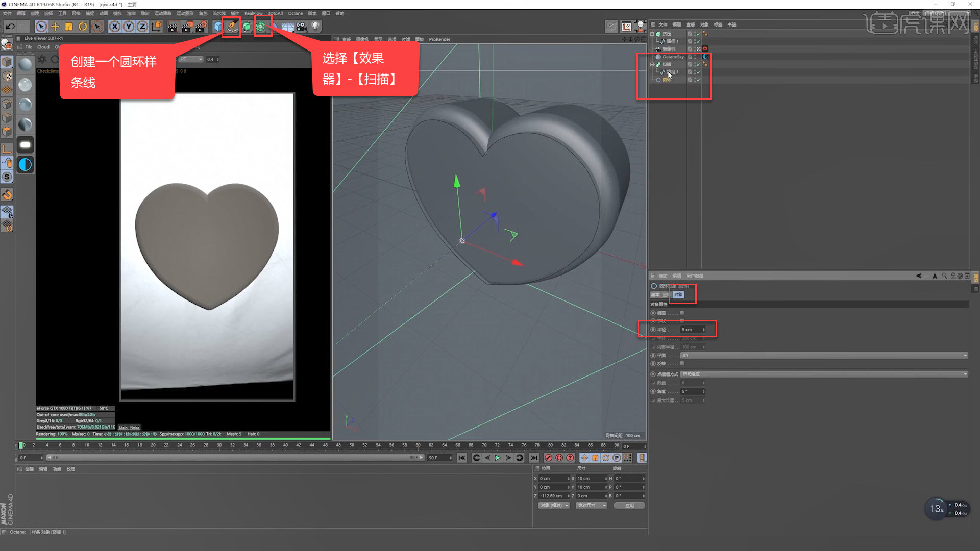This screenshot has width=980, height=551.
Task: Activate the Rotate tool
Action: [x=83, y=27]
